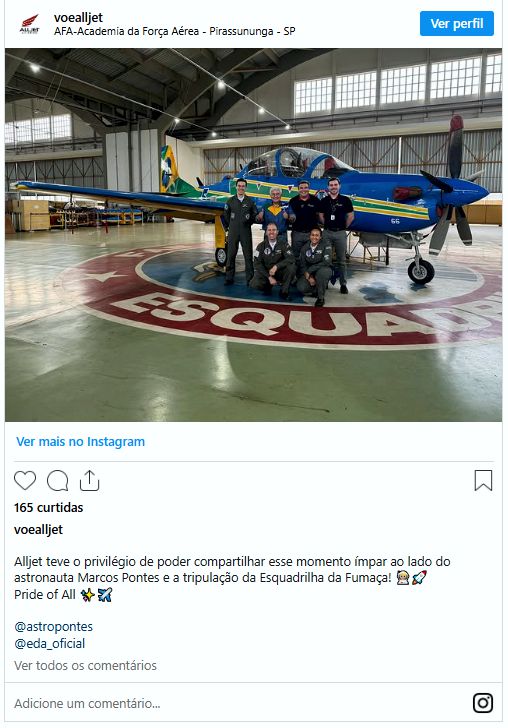Viewport: 508px width, 728px height.
Task: Save the post with the bookmark icon
Action: (x=483, y=481)
